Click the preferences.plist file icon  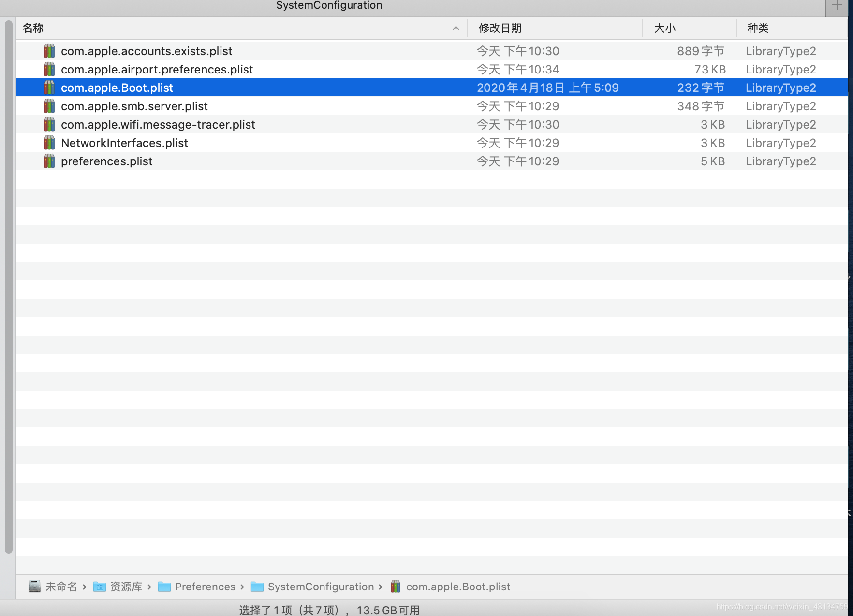pyautogui.click(x=49, y=161)
